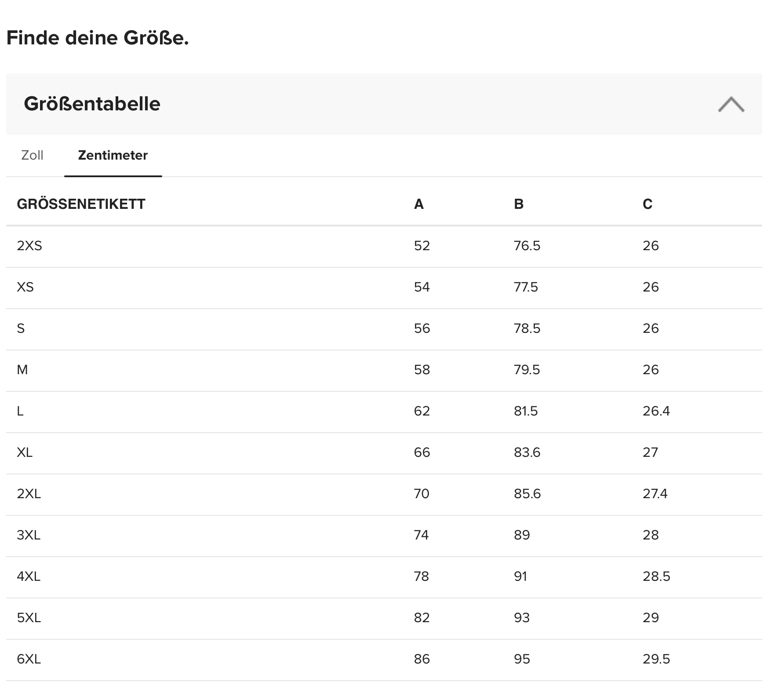Click the 91 value in row 4XL
The image size is (763, 700).
(x=520, y=576)
